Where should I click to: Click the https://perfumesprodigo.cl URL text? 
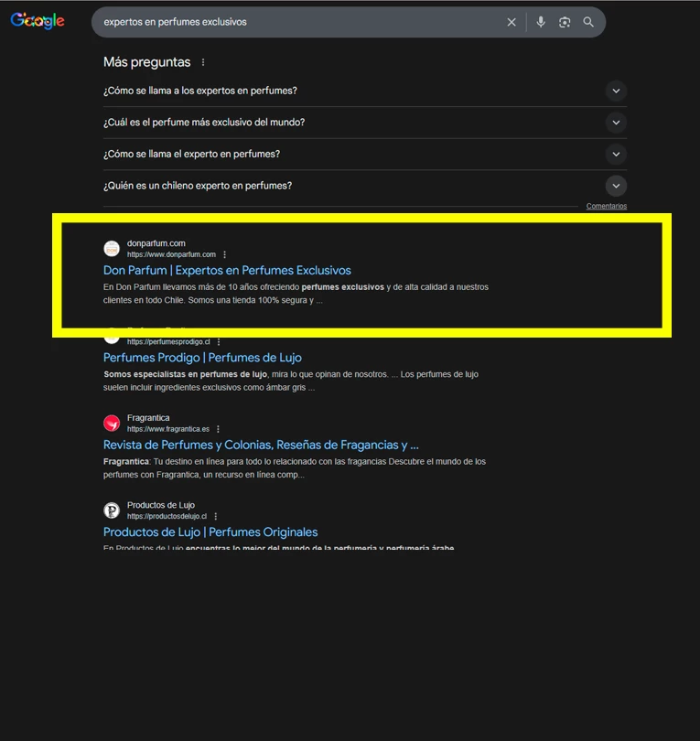[x=168, y=341]
